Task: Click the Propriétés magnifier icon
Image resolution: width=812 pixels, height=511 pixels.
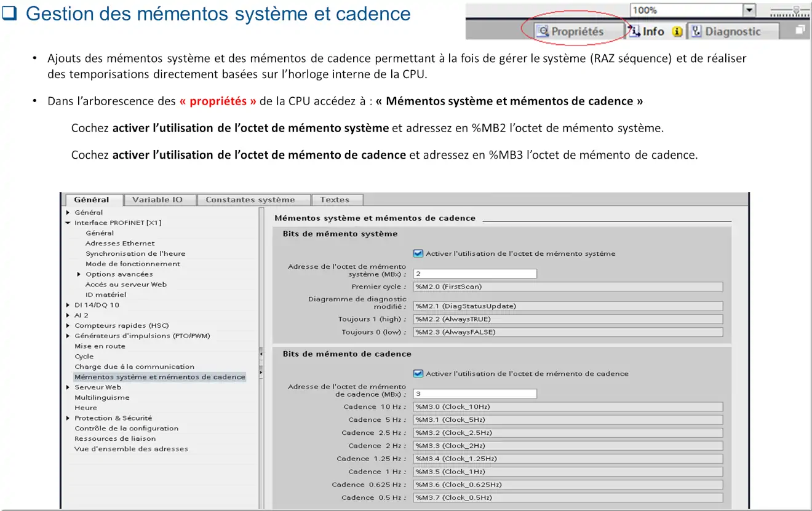Action: [542, 31]
